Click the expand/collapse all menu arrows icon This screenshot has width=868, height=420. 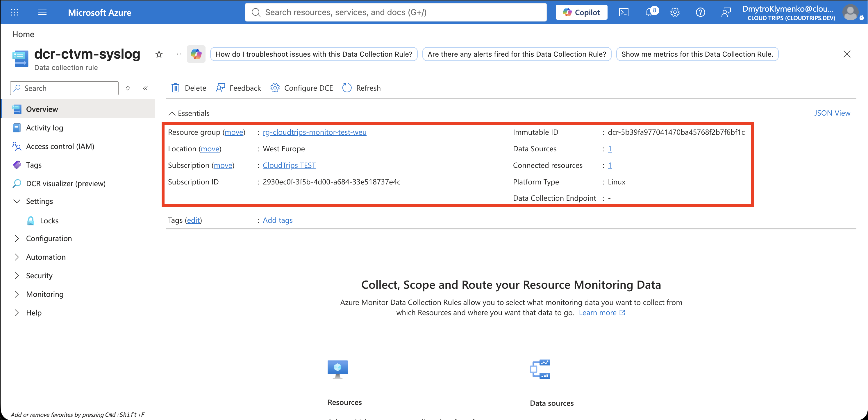(x=128, y=88)
